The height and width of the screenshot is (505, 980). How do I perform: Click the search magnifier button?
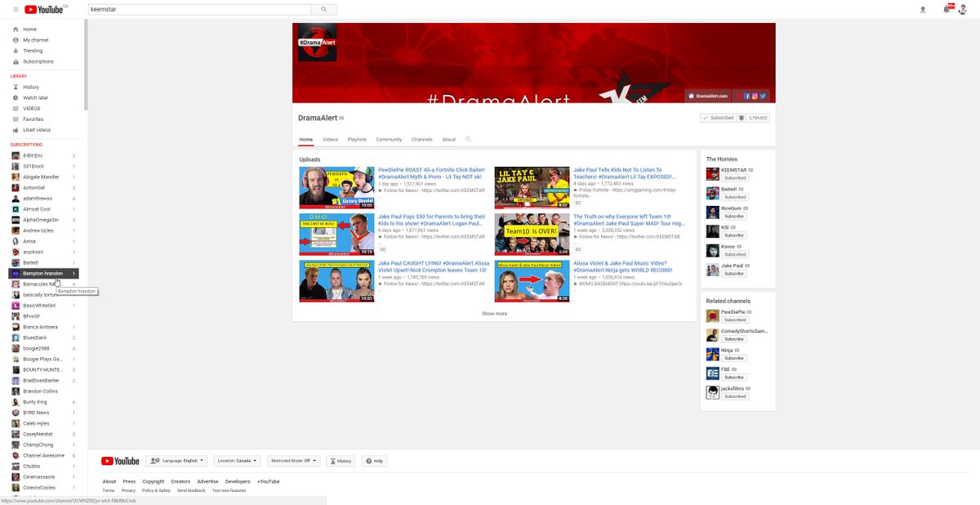point(323,10)
